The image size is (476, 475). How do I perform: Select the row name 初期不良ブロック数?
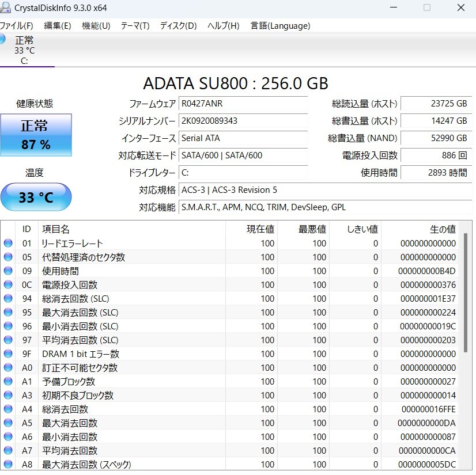[78, 395]
